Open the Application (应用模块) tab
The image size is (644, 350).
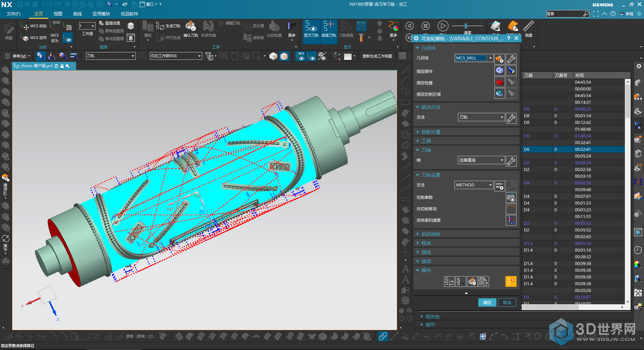tap(101, 14)
